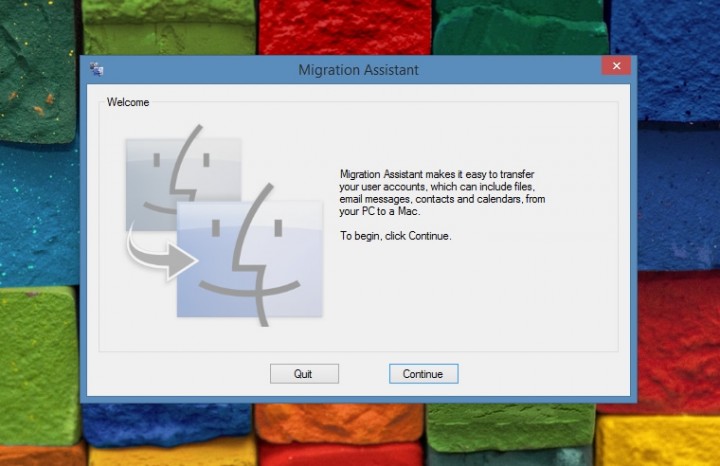Click the "To begin, click Continue." text
Viewport: 720px width, 466px height.
pyautogui.click(x=395, y=236)
